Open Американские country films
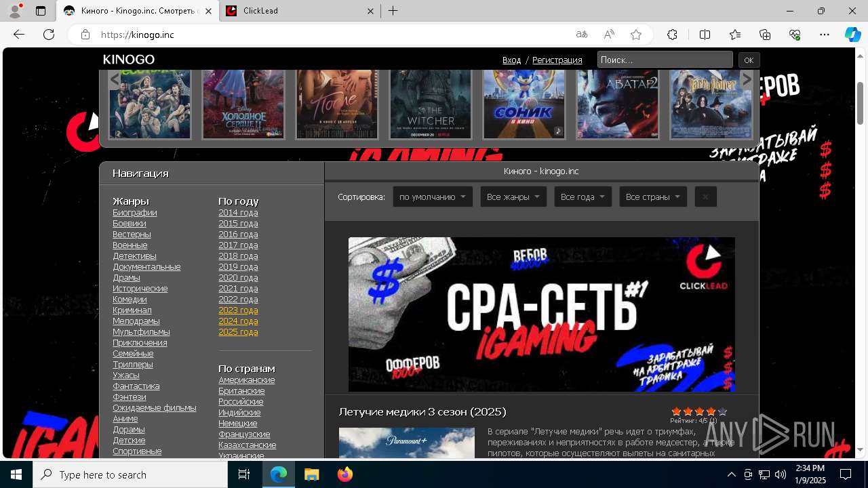The width and height of the screenshot is (868, 488). pyautogui.click(x=247, y=380)
